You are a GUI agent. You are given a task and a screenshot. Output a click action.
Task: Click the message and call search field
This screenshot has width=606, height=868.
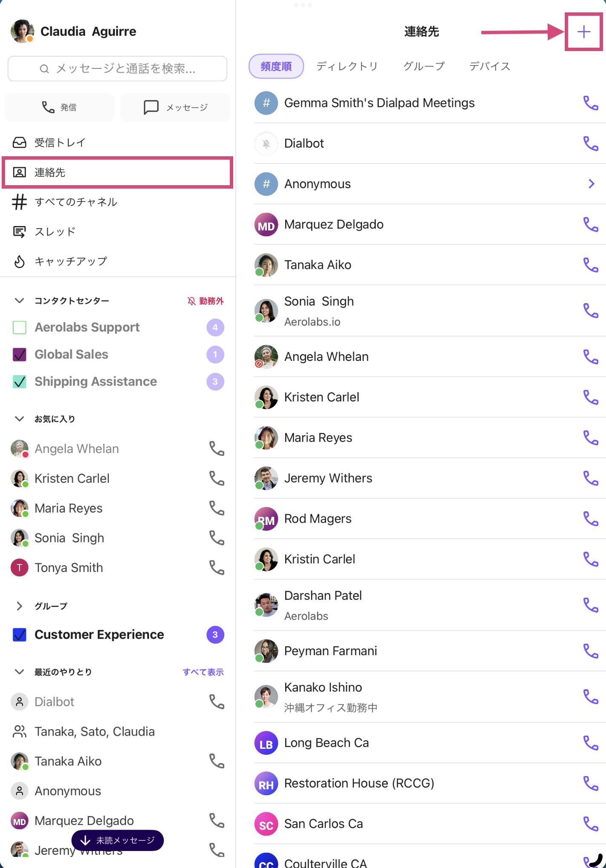pyautogui.click(x=117, y=69)
